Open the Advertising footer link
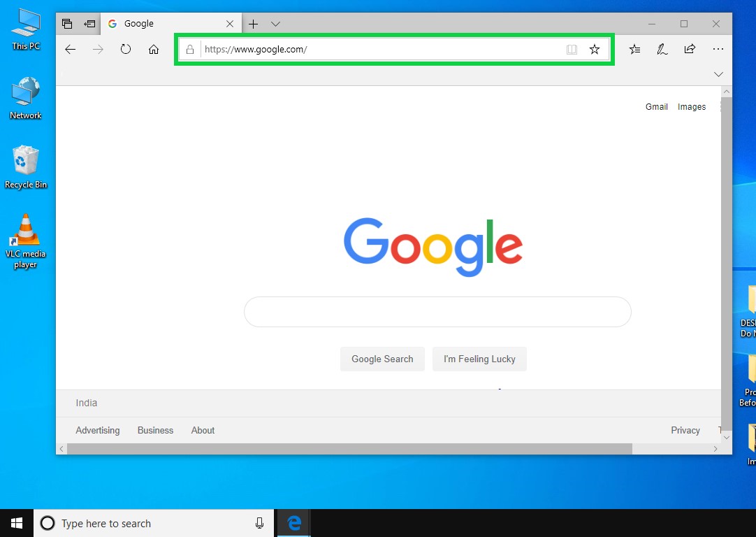The height and width of the screenshot is (537, 756). coord(97,431)
